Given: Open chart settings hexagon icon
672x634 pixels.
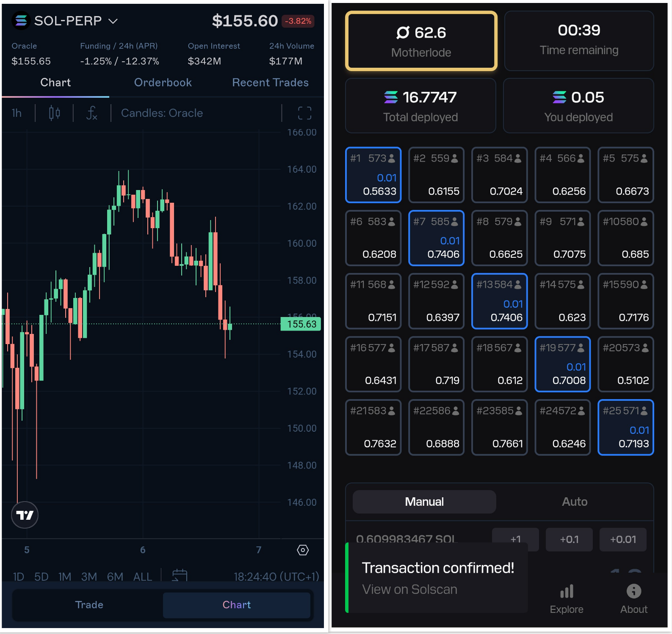Looking at the screenshot, I should (303, 550).
